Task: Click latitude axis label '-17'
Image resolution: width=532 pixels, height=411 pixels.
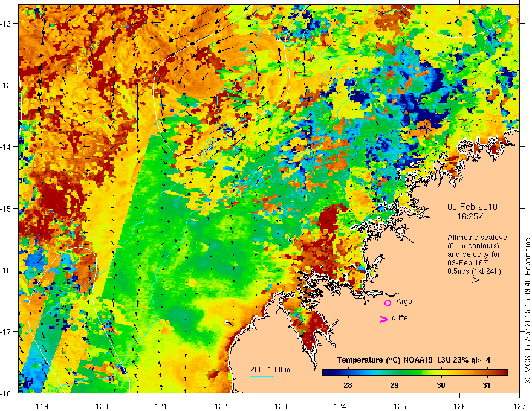Action: click(6, 331)
